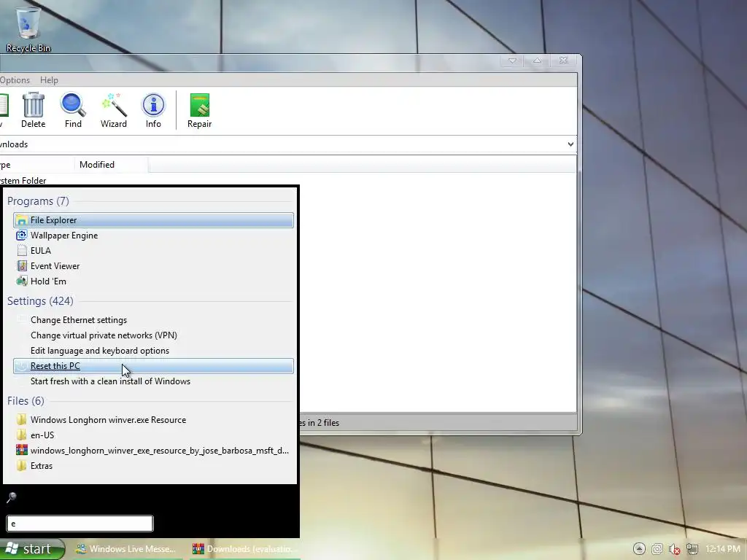Open the Find tool in WinRAR
Viewport: 747px width, 560px height.
73,111
